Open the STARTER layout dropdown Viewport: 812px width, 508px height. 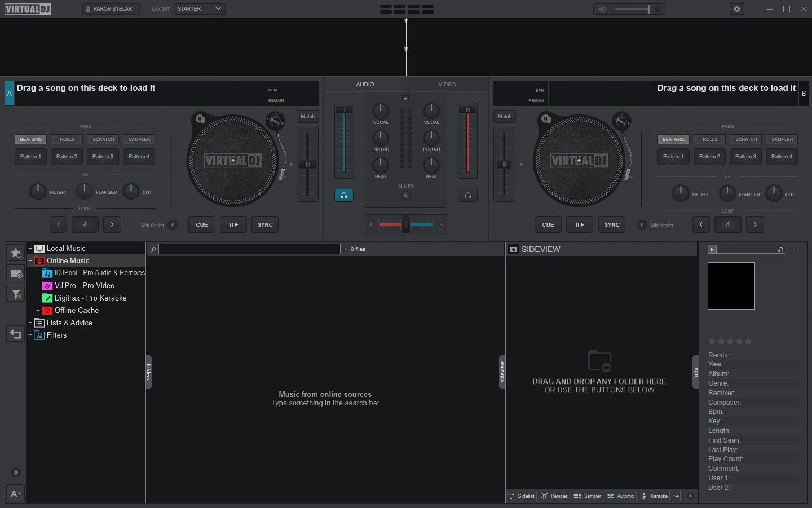click(x=200, y=9)
